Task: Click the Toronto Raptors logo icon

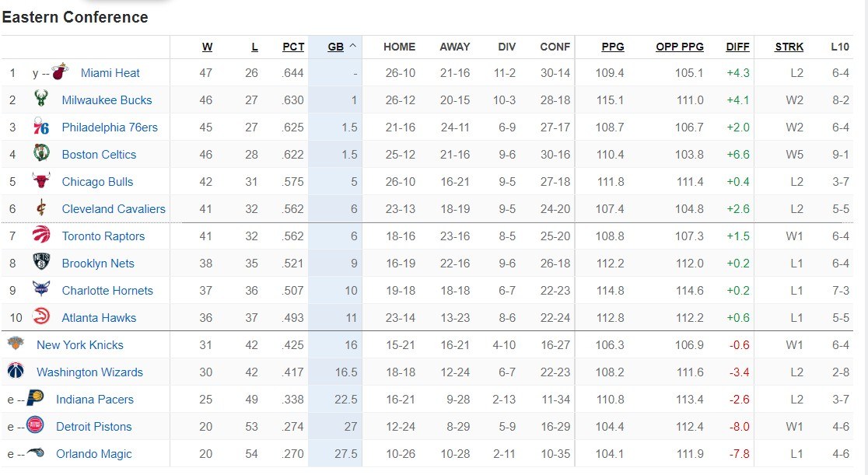Action: [x=41, y=236]
